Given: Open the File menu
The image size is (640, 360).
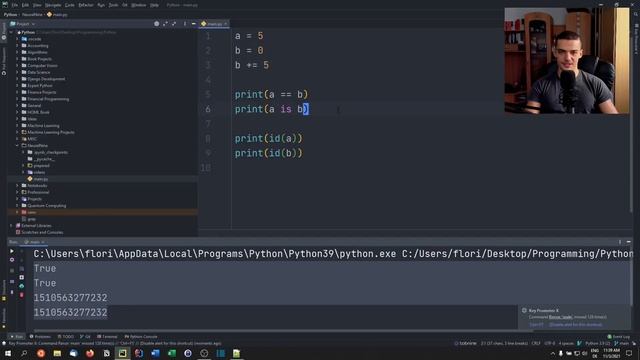Looking at the screenshot, I should [x=15, y=5].
